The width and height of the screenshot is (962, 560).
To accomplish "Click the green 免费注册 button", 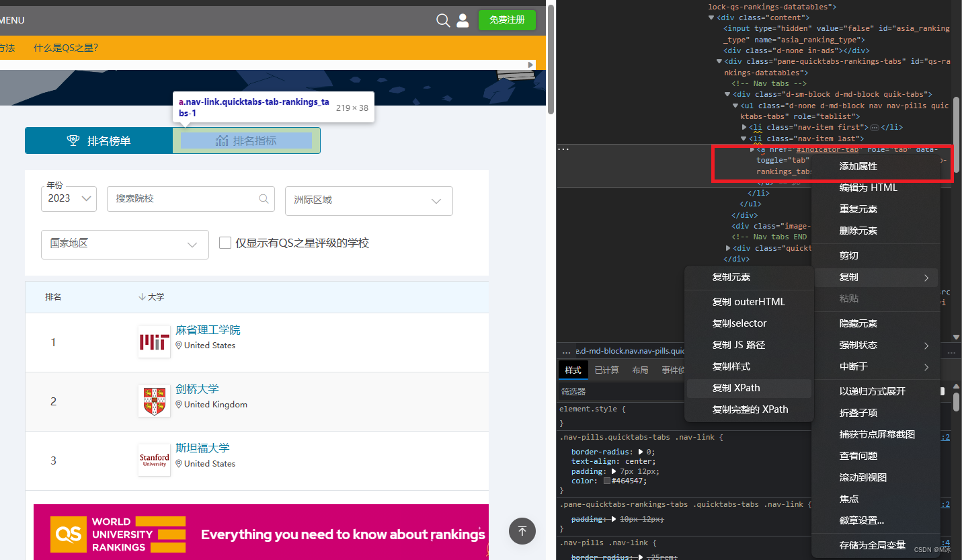I will 507,20.
